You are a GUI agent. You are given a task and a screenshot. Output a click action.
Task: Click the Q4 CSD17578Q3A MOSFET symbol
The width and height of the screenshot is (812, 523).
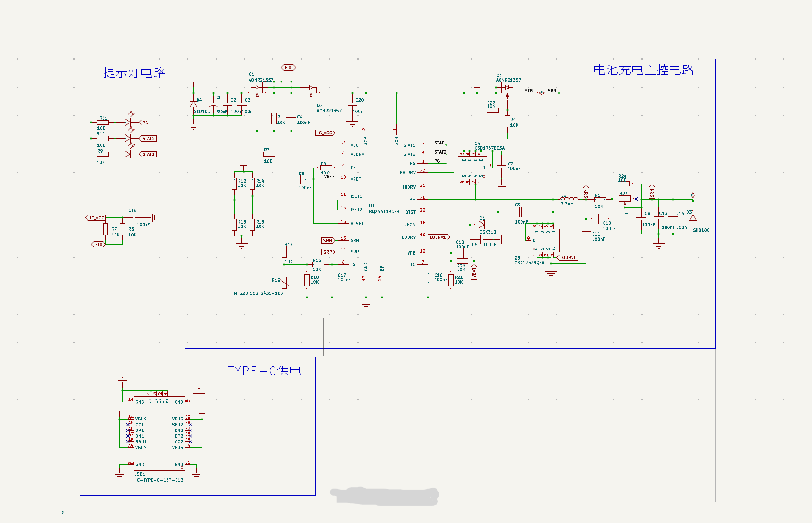click(x=472, y=167)
